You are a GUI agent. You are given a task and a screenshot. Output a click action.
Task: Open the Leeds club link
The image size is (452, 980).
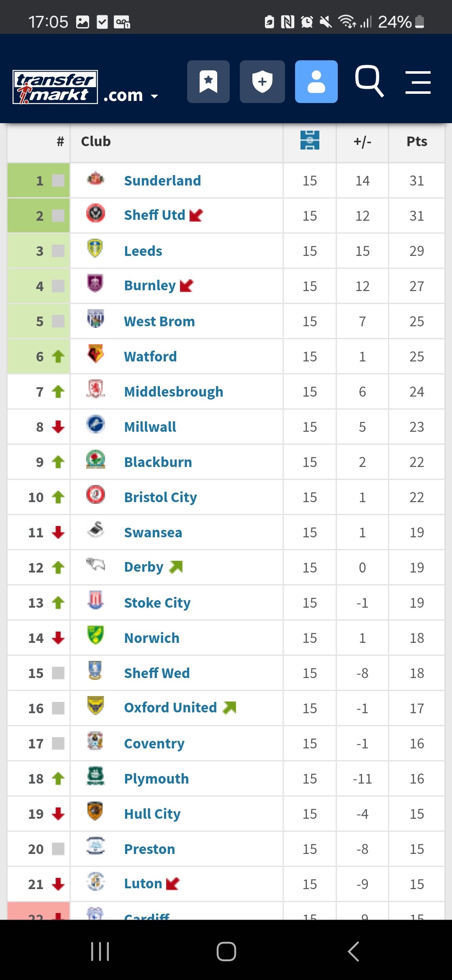pos(143,251)
